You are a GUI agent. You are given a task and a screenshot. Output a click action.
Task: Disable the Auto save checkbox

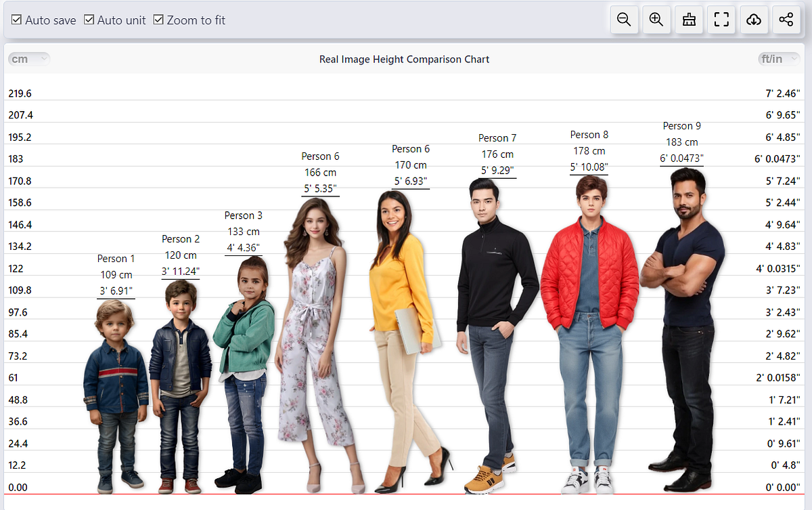pyautogui.click(x=16, y=20)
